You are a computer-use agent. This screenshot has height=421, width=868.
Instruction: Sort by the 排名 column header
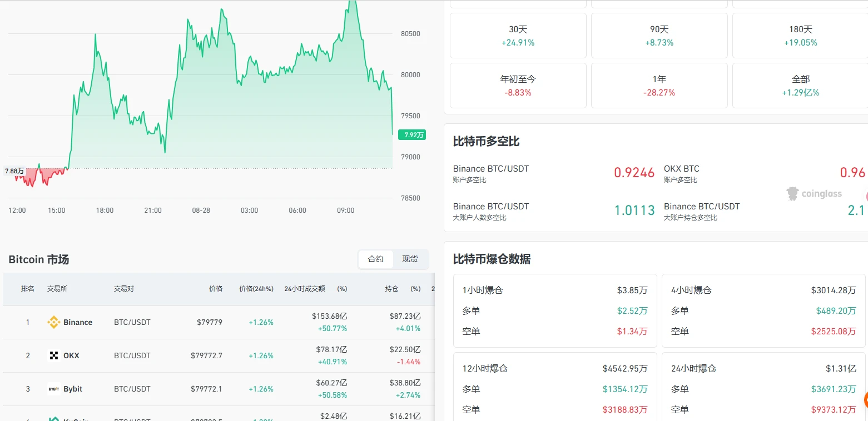pyautogui.click(x=28, y=289)
